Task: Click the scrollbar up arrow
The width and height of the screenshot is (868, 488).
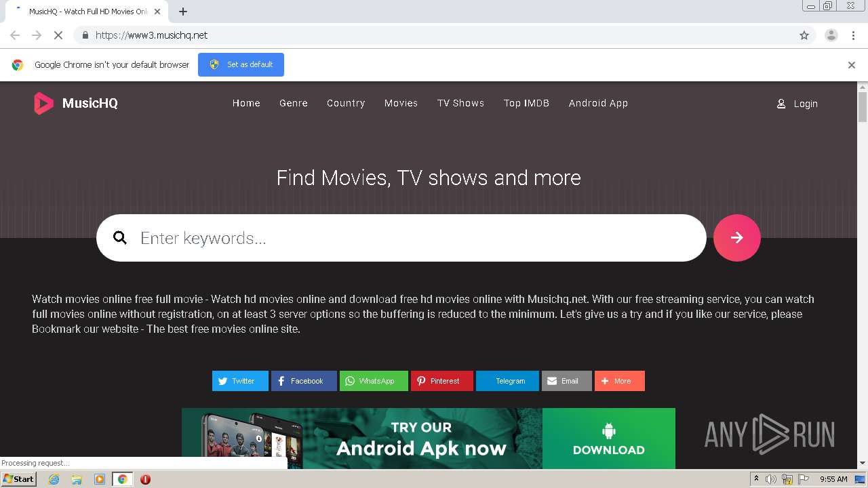Action: click(863, 87)
